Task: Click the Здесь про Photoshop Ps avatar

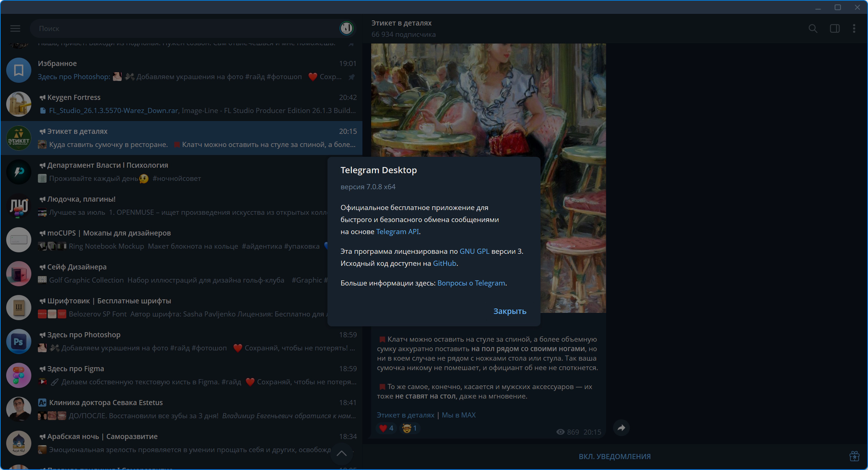Action: 19,341
